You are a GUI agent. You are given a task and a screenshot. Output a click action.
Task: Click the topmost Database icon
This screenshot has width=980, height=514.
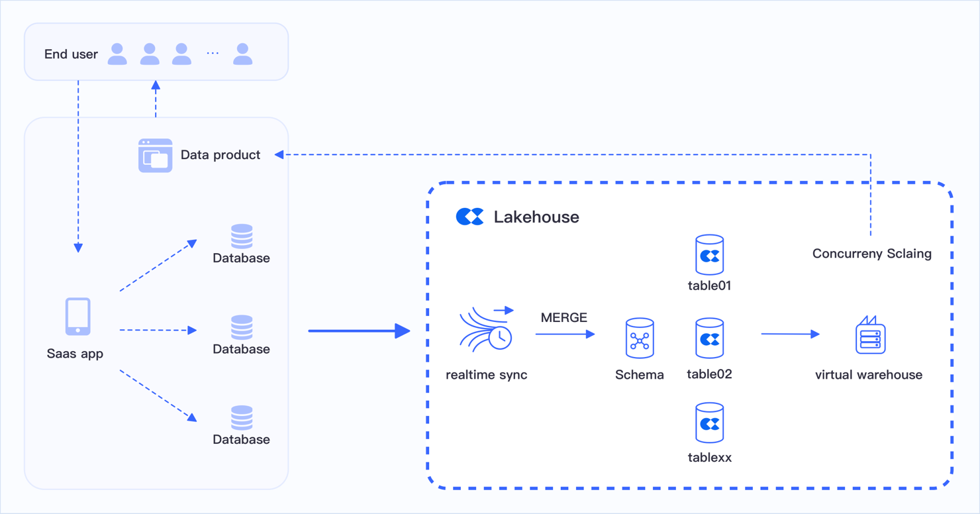pyautogui.click(x=242, y=236)
